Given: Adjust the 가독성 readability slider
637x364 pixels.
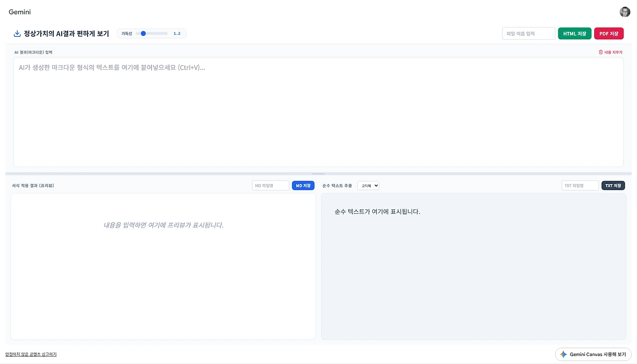Looking at the screenshot, I should click(x=144, y=33).
